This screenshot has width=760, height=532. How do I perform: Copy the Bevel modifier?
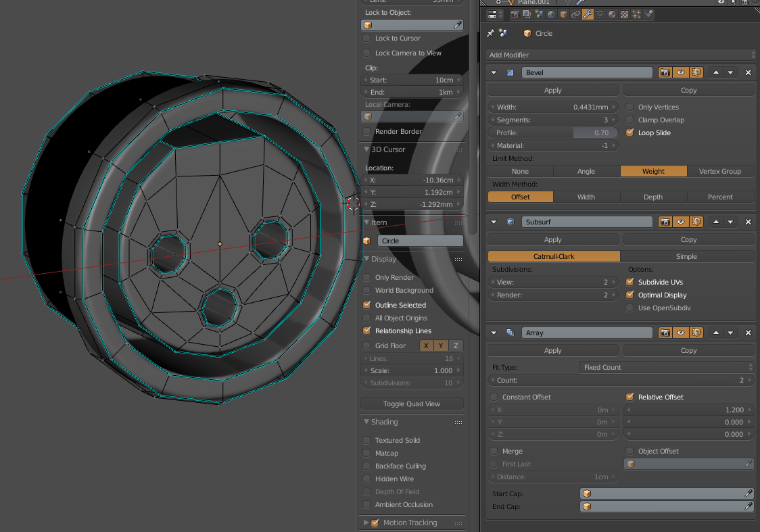[x=689, y=90]
